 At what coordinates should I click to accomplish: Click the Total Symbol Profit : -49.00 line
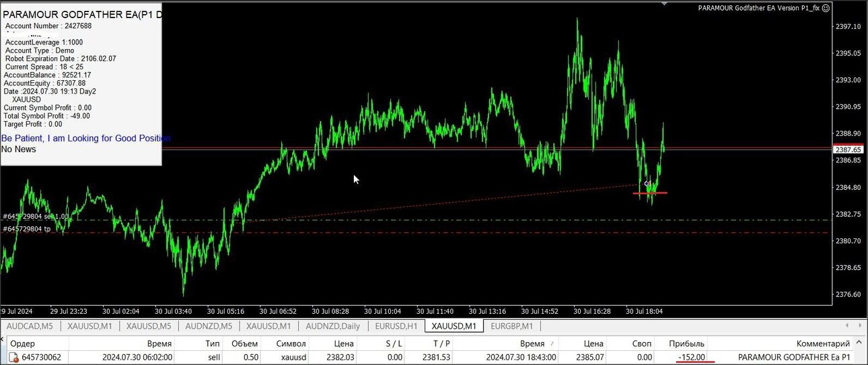point(47,116)
